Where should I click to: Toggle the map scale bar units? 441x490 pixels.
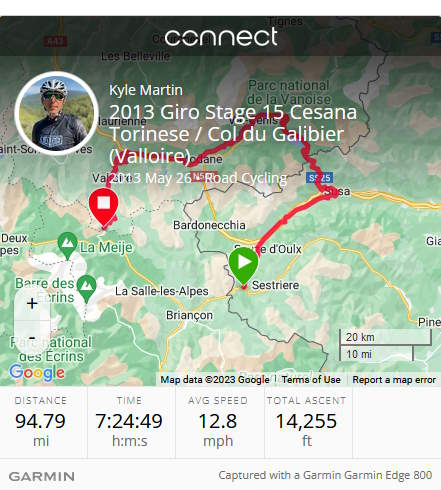pos(385,345)
